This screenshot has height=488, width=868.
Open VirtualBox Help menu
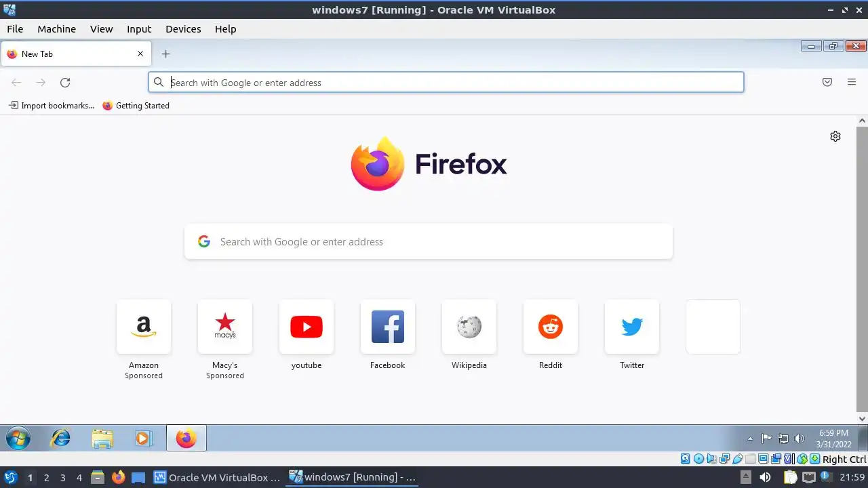click(226, 29)
